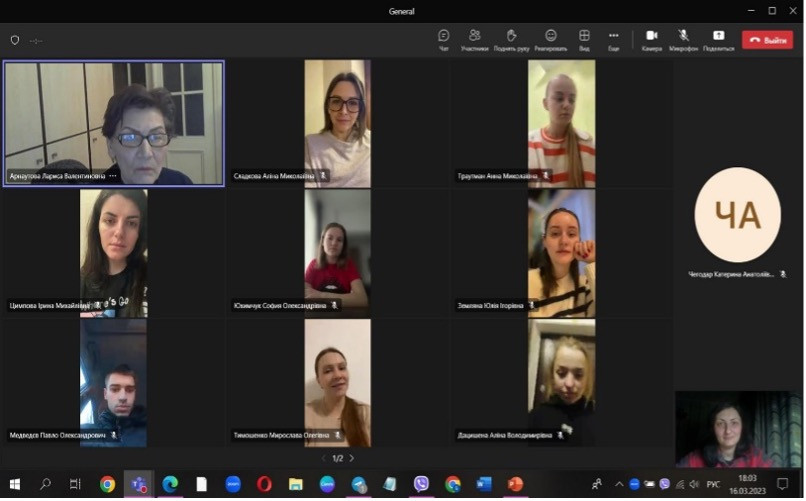This screenshot has width=806, height=501.
Task: Maximize the General meeting window
Action: 772,11
